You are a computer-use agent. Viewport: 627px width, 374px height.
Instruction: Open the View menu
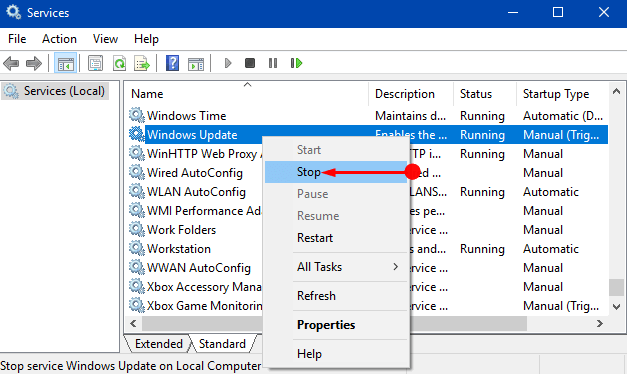tap(106, 39)
